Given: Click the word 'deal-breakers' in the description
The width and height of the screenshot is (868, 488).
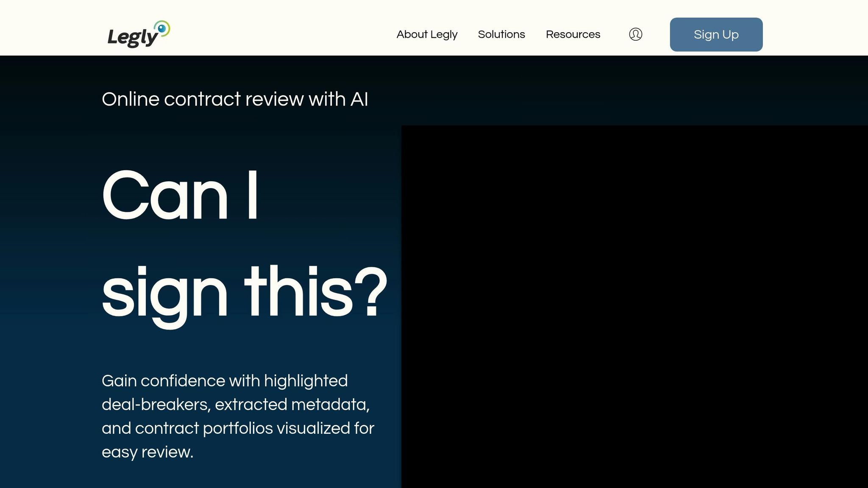Looking at the screenshot, I should [156, 405].
